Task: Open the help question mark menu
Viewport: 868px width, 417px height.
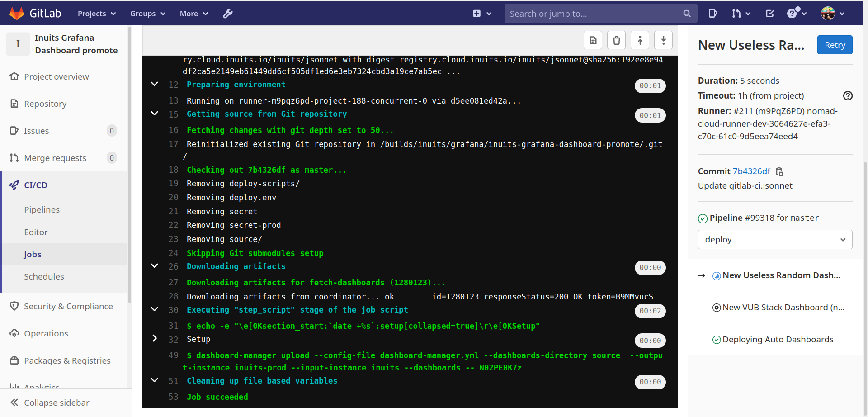Action: 797,13
